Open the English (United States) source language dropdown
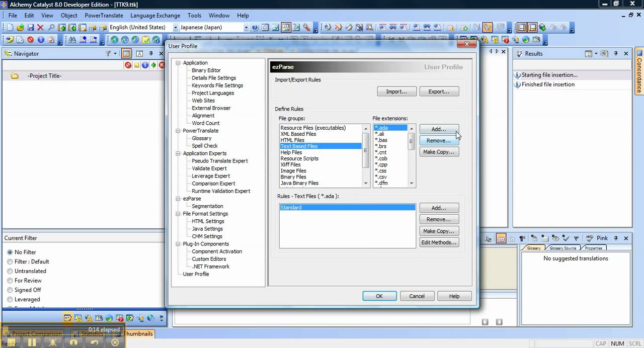The image size is (644, 348). [175, 28]
